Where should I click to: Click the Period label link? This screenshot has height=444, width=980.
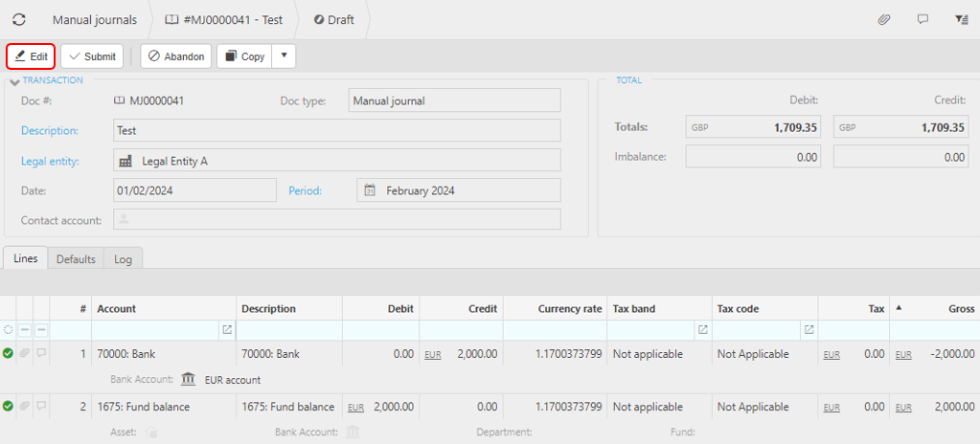pyautogui.click(x=305, y=190)
